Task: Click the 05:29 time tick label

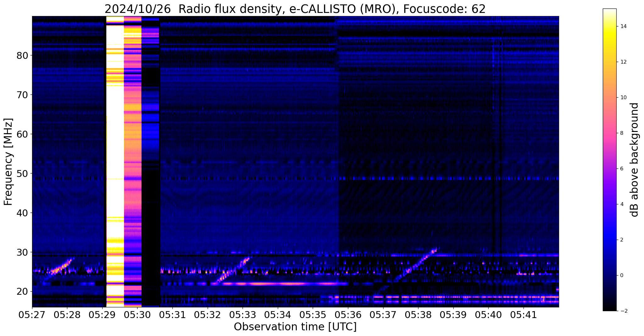Action: 102,315
